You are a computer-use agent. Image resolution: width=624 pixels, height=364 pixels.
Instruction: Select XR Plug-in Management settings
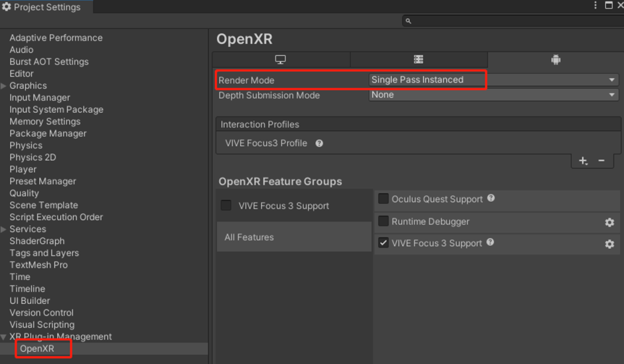coord(61,336)
